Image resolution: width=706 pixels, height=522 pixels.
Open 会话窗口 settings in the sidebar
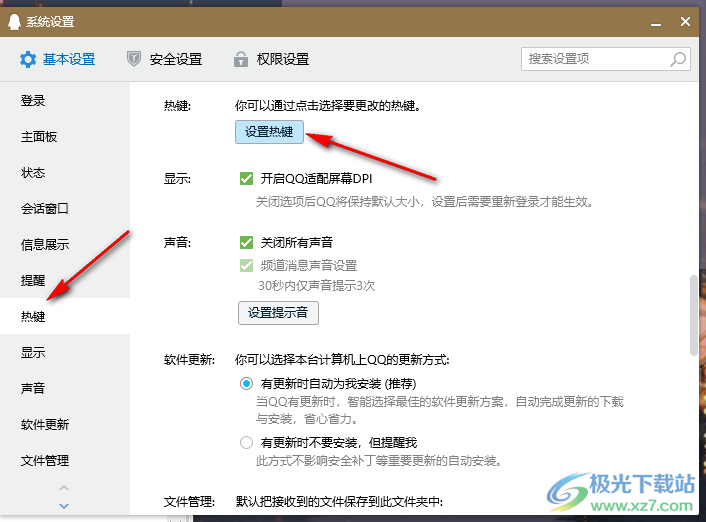65,209
